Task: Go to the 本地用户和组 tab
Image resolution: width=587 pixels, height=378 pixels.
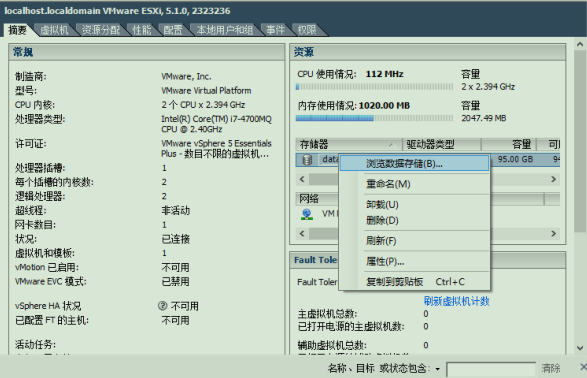Action: click(x=225, y=30)
